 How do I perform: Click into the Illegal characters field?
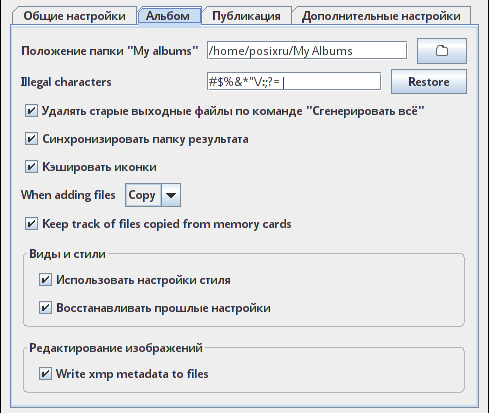pyautogui.click(x=294, y=82)
